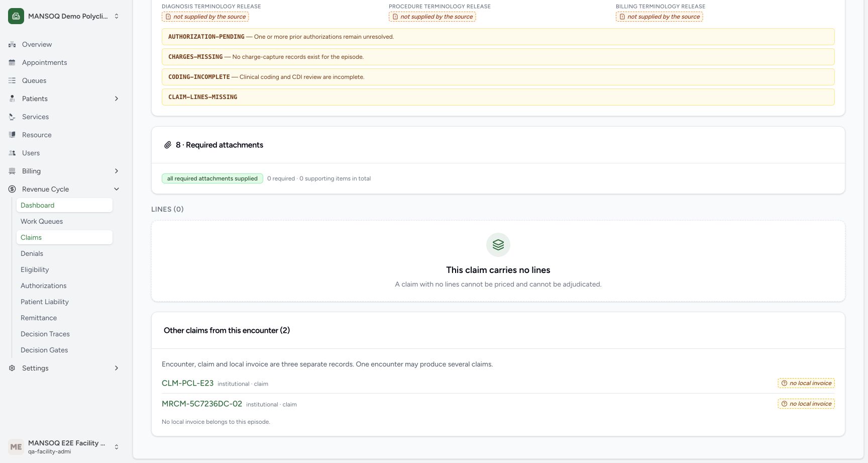Image resolution: width=868 pixels, height=463 pixels.
Task: Open the MANSOQ E2E Facility user menu
Action: tap(64, 447)
